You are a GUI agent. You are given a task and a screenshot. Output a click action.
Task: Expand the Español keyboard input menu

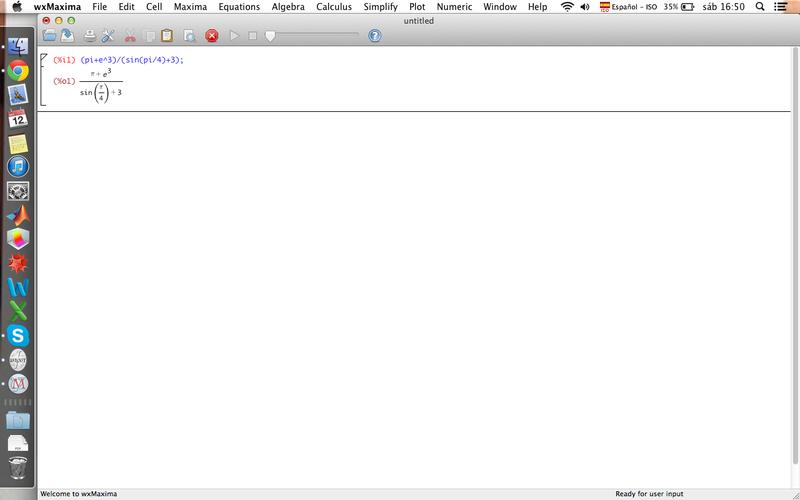629,7
